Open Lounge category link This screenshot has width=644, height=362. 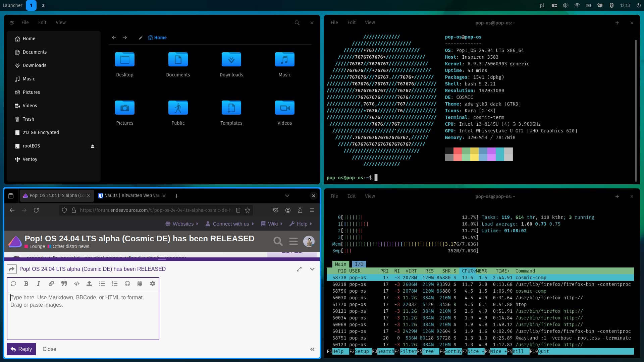point(35,246)
